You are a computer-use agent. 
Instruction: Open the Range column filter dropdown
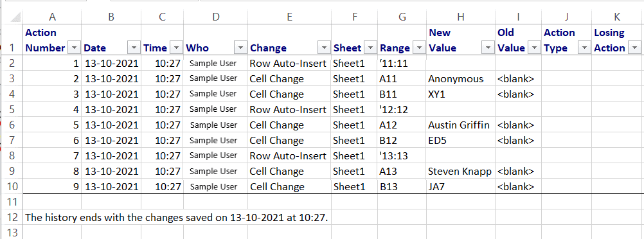pos(419,48)
